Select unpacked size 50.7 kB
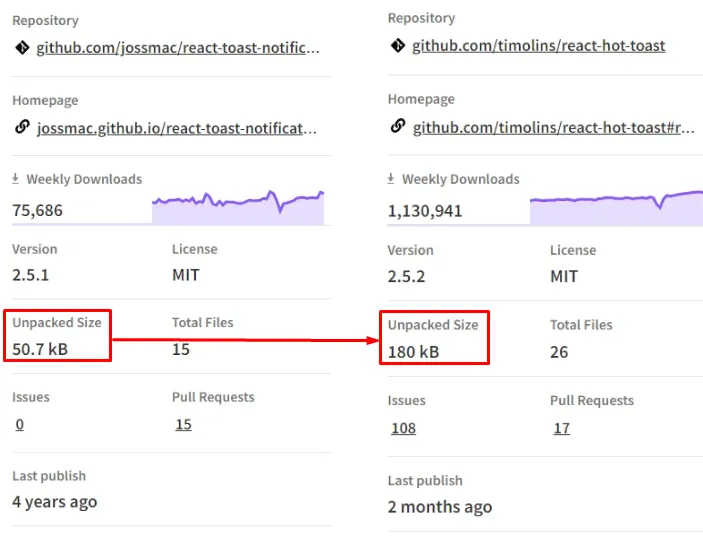 coord(40,349)
